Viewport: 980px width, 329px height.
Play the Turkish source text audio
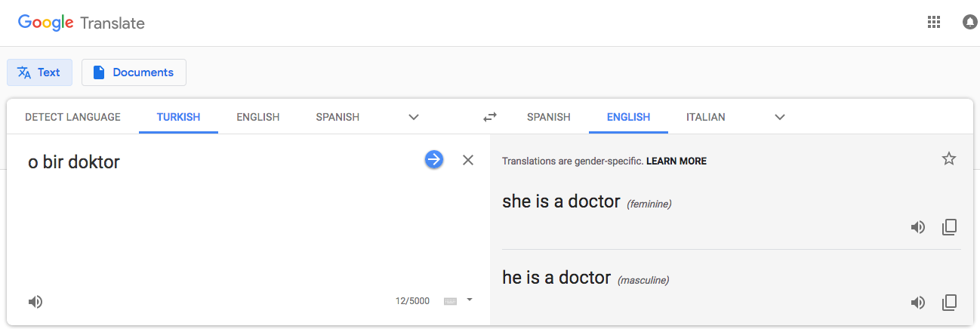[x=35, y=302]
